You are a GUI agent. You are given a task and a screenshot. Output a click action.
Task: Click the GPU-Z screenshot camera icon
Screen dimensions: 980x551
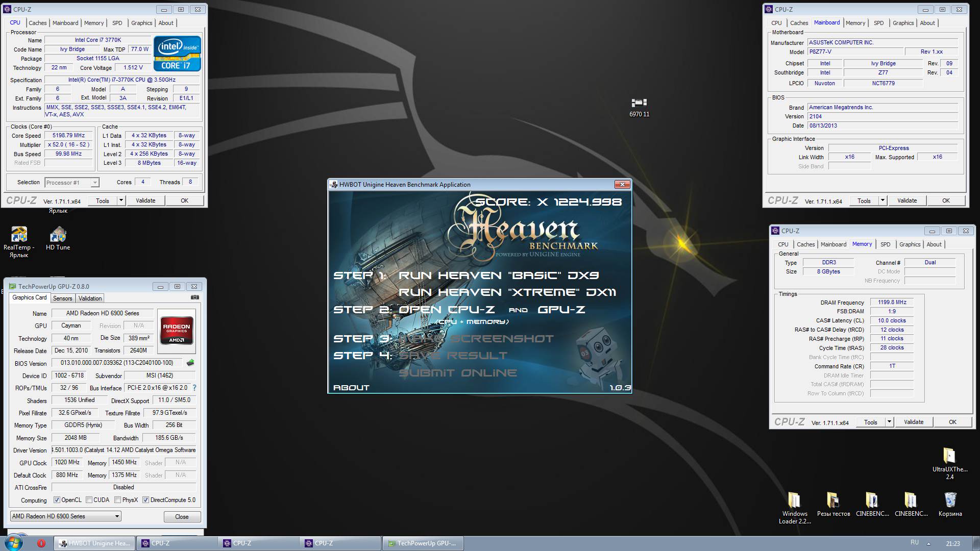pyautogui.click(x=194, y=297)
